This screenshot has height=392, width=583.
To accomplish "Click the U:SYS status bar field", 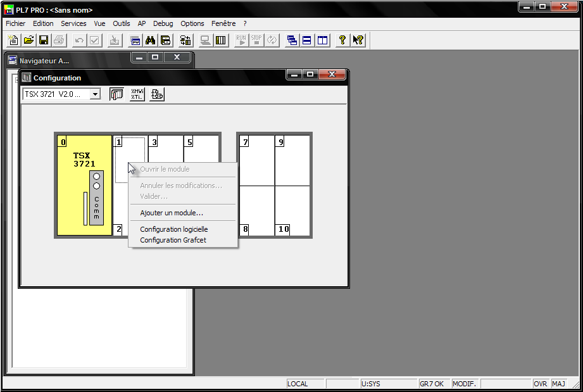I will pos(388,383).
